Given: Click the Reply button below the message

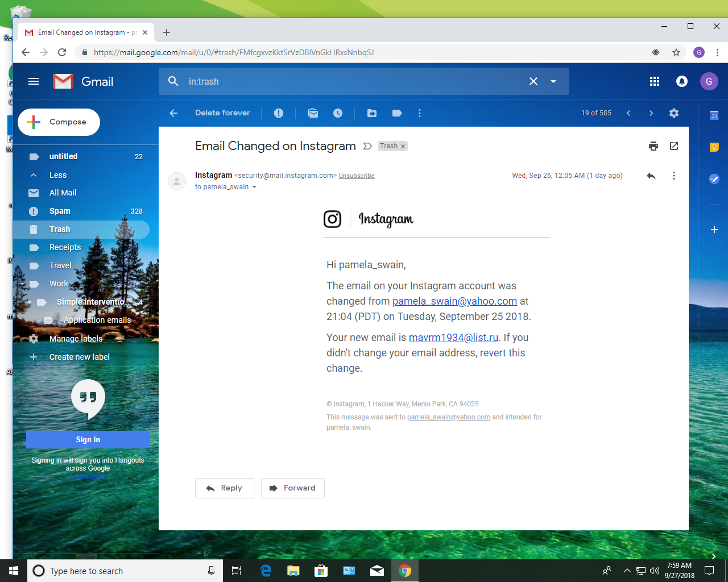Looking at the screenshot, I should (x=225, y=488).
